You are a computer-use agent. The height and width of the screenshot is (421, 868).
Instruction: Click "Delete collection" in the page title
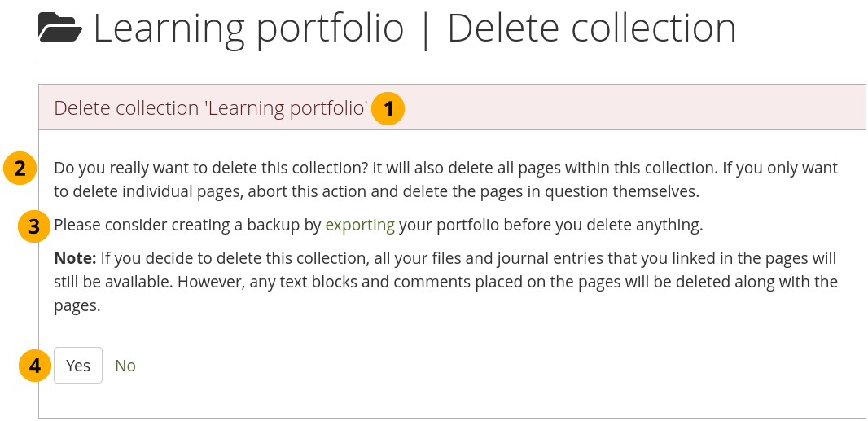(x=591, y=29)
